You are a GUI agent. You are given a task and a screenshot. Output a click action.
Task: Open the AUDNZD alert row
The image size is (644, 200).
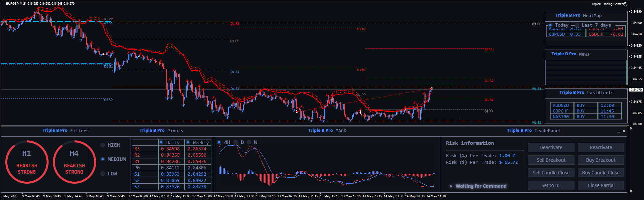(561, 105)
